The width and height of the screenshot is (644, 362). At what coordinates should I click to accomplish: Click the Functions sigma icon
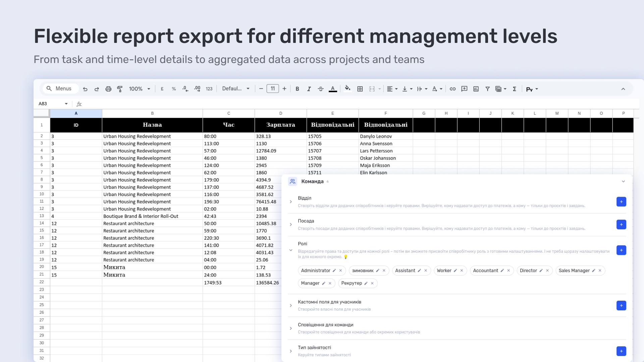tap(515, 89)
